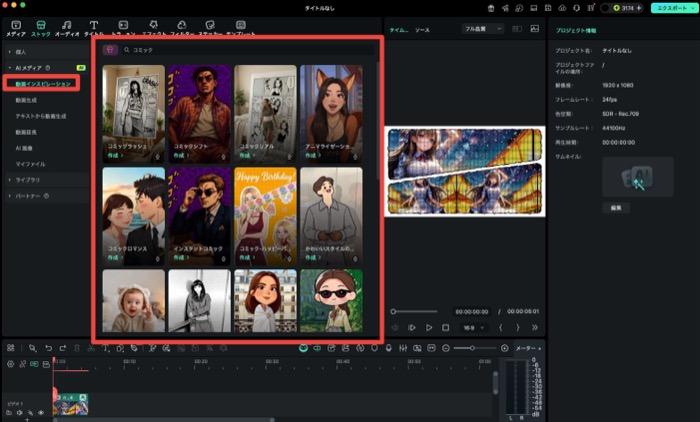Click the play-from-start button in preview
Viewport: 700px width, 422px height.
coord(412,327)
